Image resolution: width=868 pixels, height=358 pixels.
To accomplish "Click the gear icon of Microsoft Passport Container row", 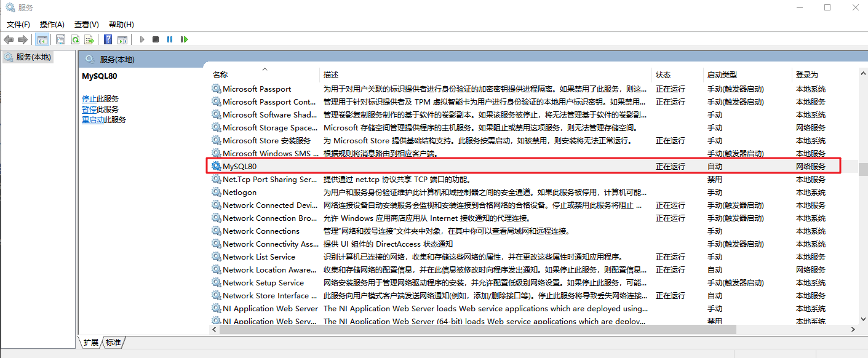I will coord(216,101).
